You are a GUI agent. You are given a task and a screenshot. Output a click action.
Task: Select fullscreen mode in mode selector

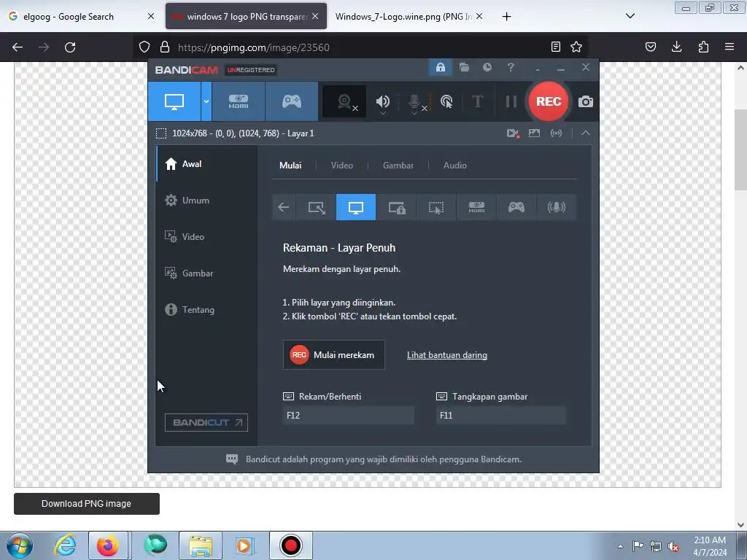(356, 207)
